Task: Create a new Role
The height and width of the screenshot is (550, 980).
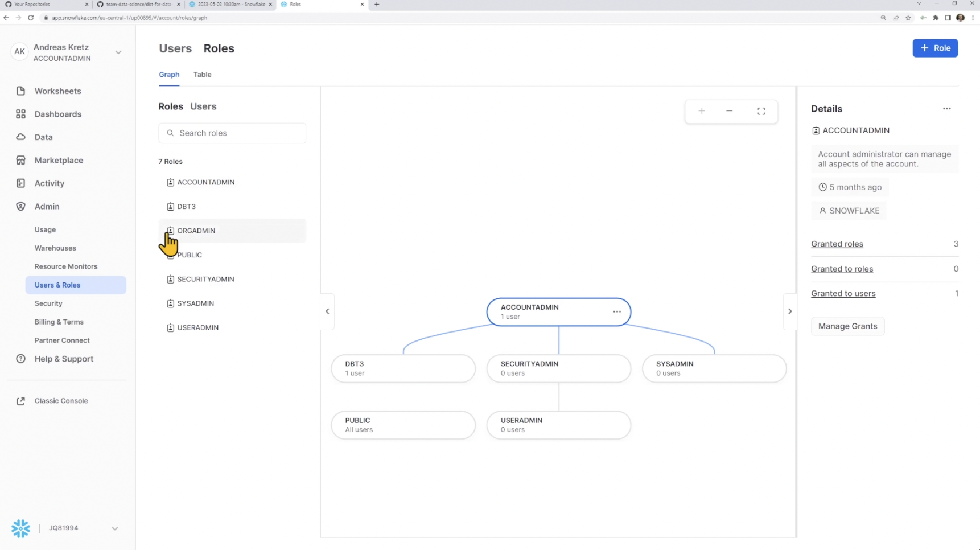Action: click(x=935, y=48)
